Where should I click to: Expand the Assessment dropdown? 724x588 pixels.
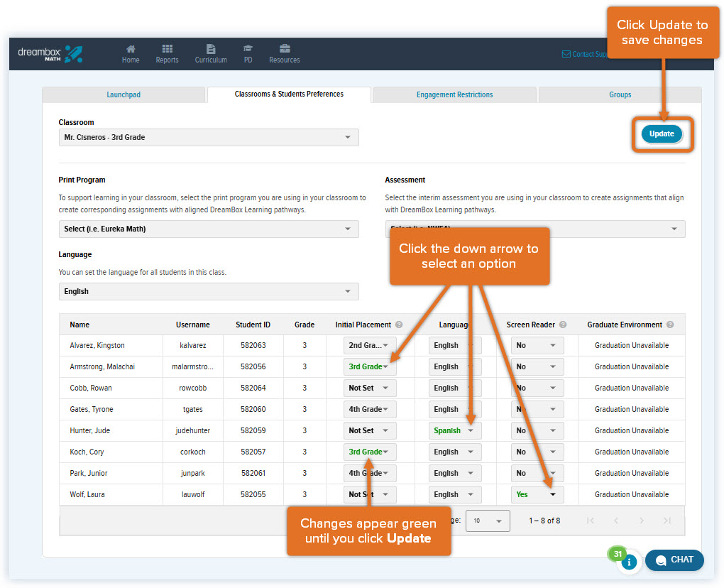coord(674,229)
